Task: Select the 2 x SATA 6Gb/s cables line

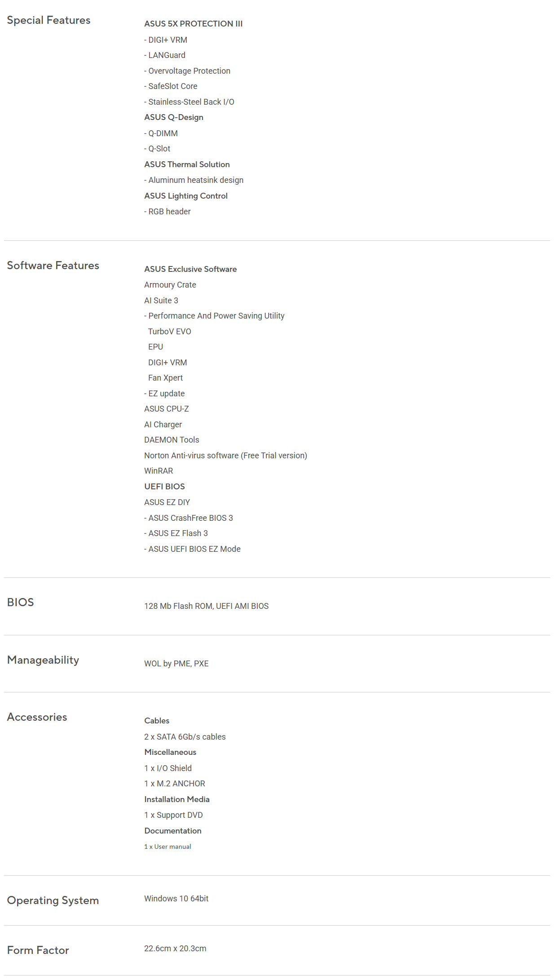Action: click(x=185, y=737)
